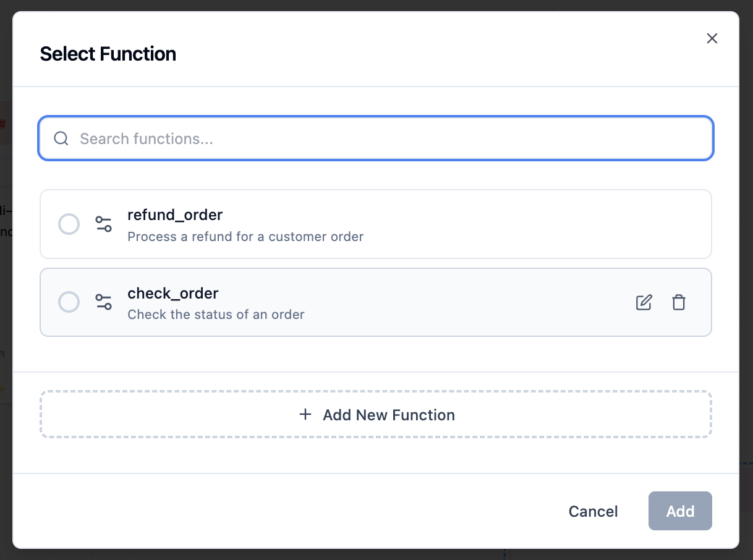The width and height of the screenshot is (753, 560).
Task: Click the Add button
Action: [x=680, y=511]
